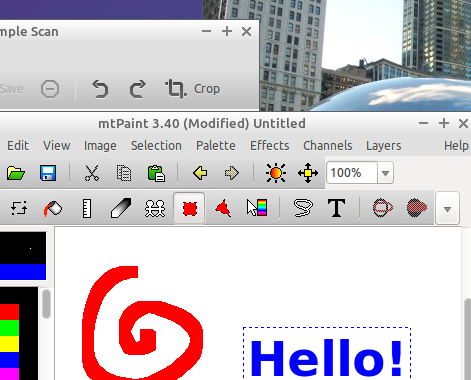Select the clone tool
This screenshot has width=471, height=380.
coord(155,209)
